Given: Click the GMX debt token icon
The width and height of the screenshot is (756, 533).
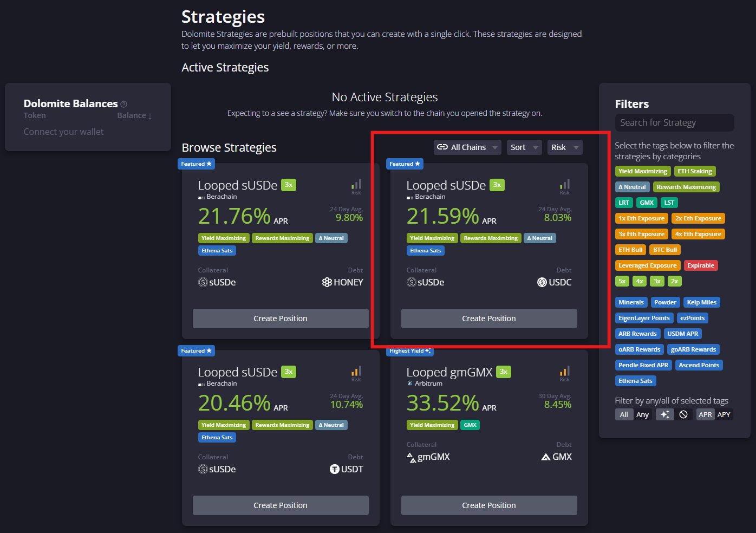Looking at the screenshot, I should [x=546, y=457].
